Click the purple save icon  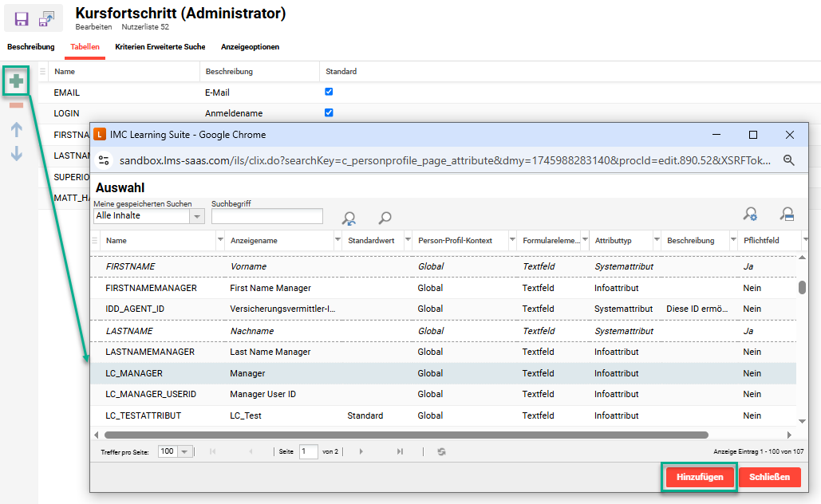pos(22,18)
